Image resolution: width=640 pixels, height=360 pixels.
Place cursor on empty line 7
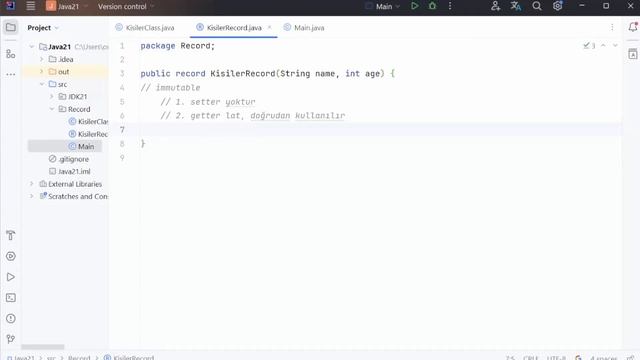coord(380,130)
